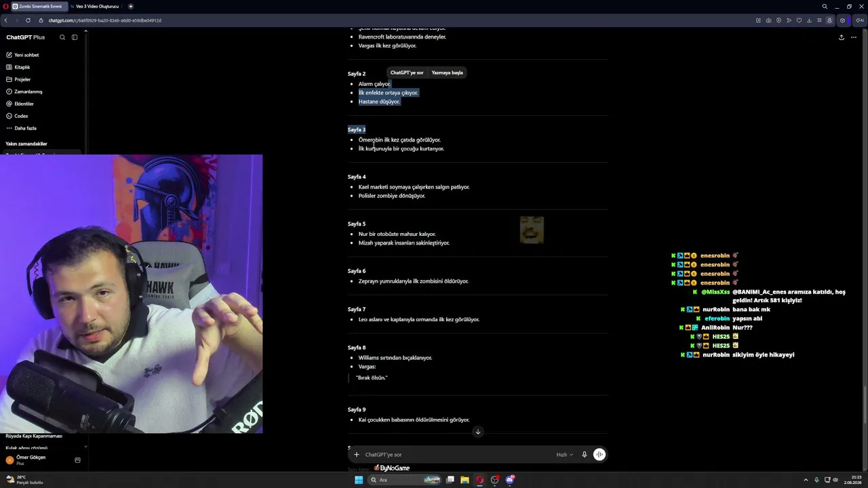The image size is (868, 488).
Task: Open the browser shield privacy icon
Action: [778, 20]
